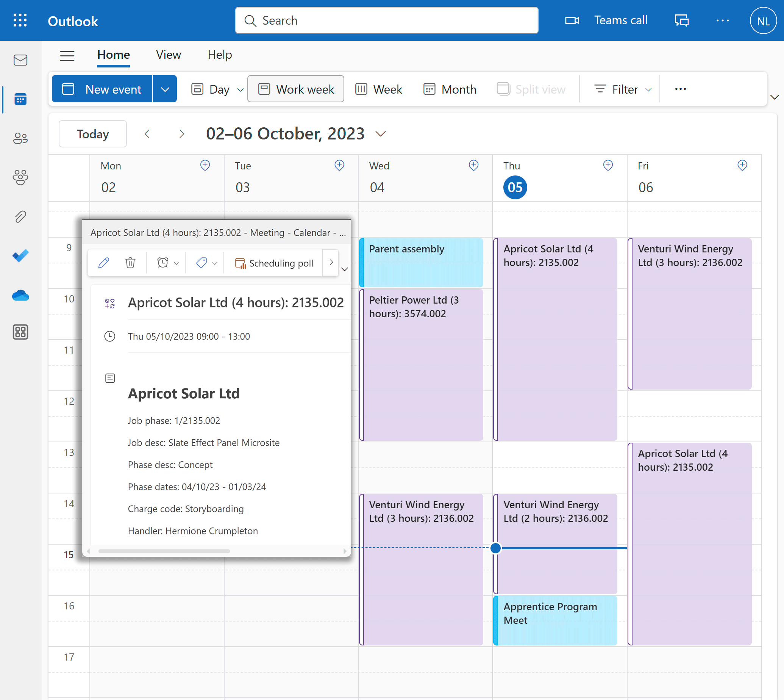Open the categorize tag dropdown

(206, 263)
